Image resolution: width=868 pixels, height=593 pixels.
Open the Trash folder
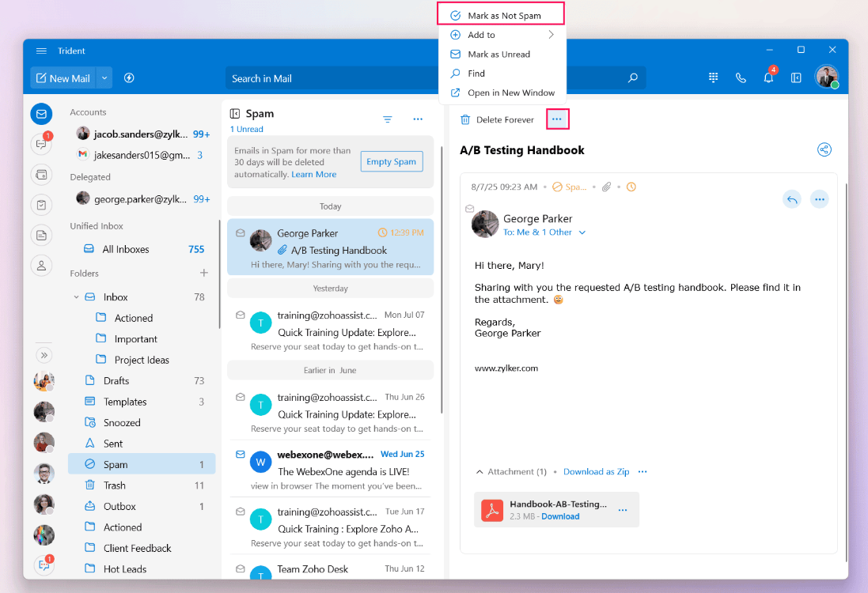(142, 485)
